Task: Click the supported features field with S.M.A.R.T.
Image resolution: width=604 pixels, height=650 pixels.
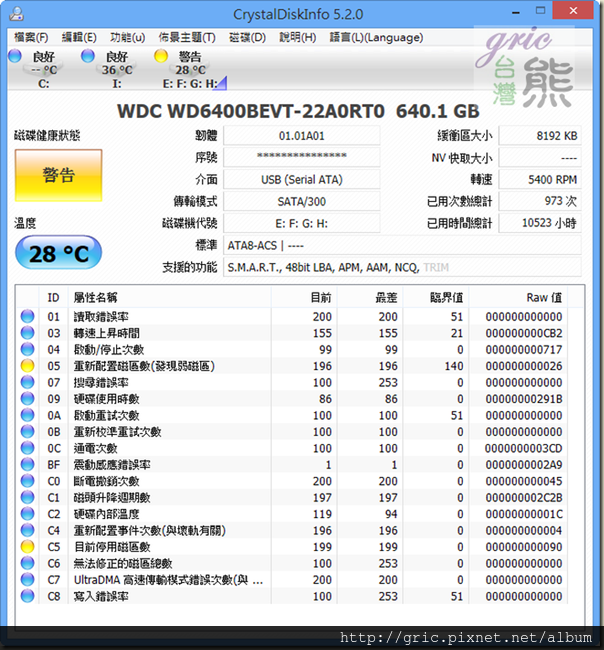Action: (x=403, y=267)
